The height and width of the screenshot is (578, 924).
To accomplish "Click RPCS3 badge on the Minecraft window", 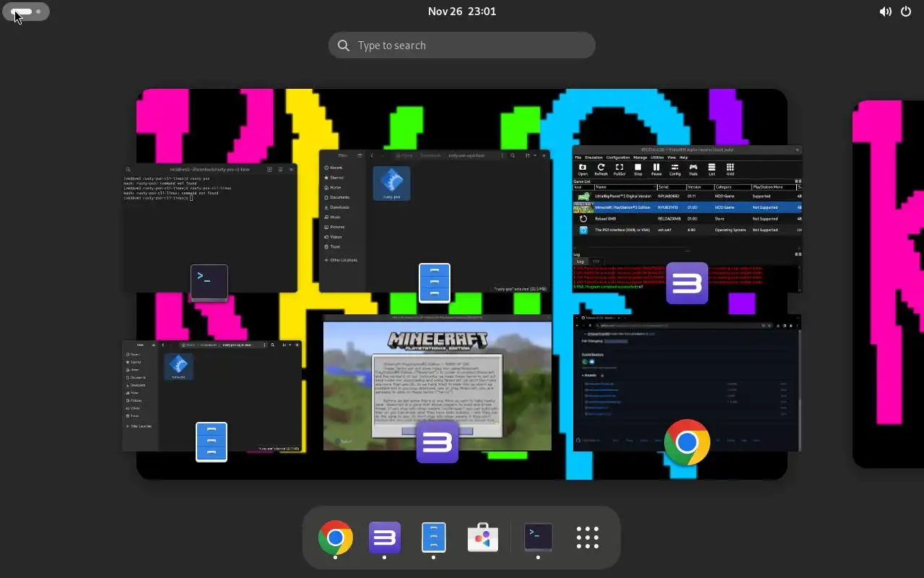I will tap(437, 441).
